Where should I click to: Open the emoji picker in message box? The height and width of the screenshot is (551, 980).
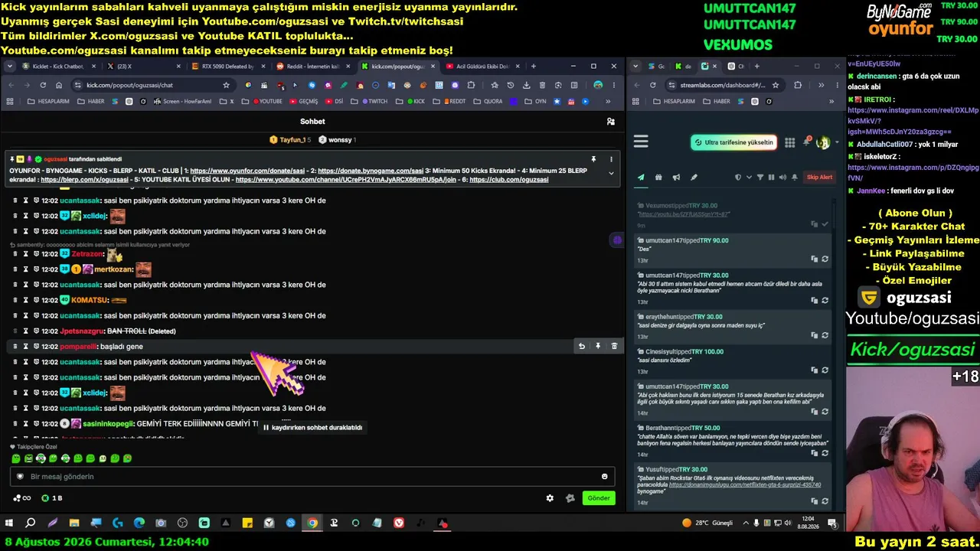coord(604,477)
